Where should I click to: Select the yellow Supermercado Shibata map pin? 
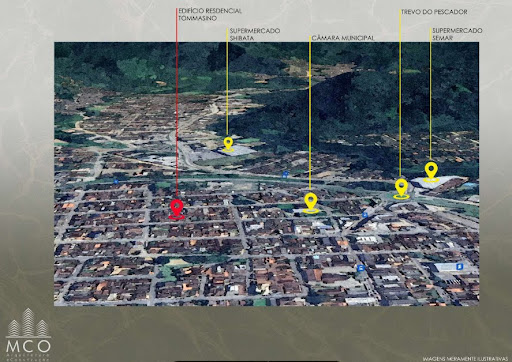tap(228, 145)
